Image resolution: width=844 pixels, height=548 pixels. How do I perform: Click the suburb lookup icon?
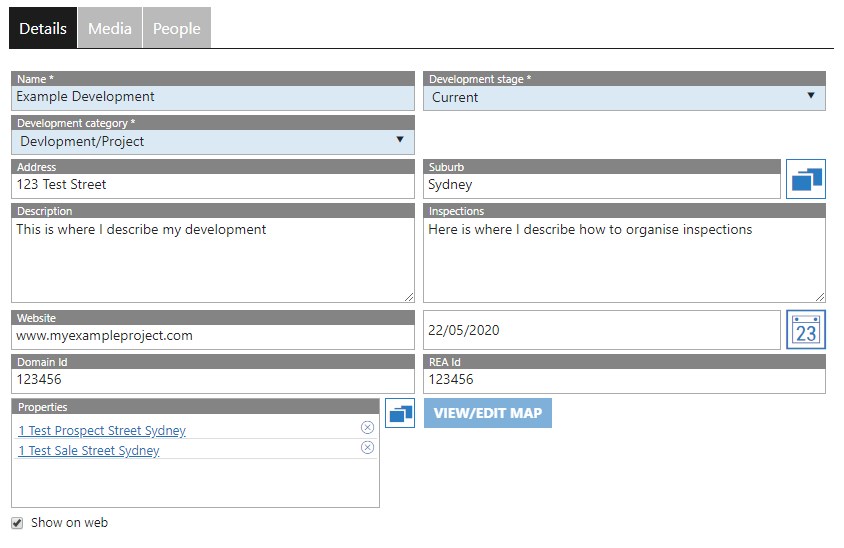[x=805, y=179]
